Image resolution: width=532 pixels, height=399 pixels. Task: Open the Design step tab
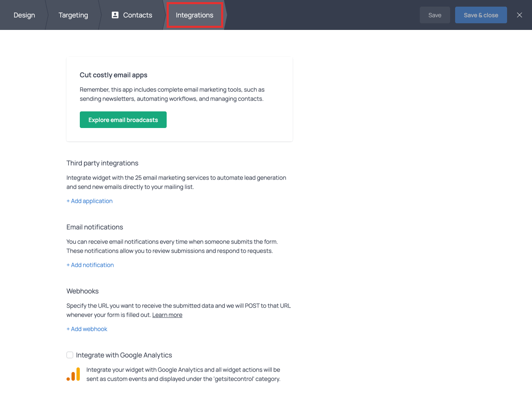[x=24, y=15]
